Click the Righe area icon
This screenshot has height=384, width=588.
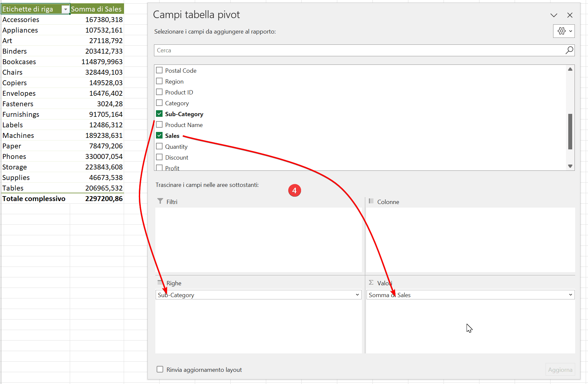(160, 283)
